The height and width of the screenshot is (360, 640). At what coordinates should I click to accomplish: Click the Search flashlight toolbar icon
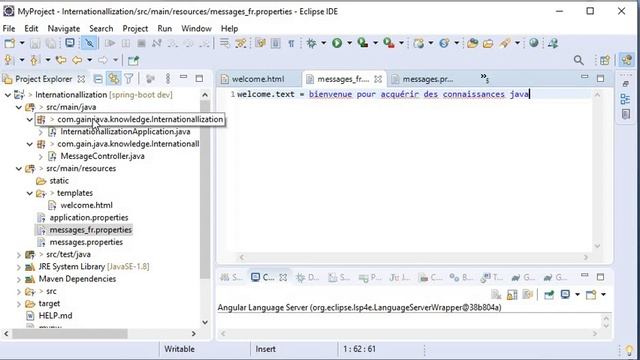[505, 43]
